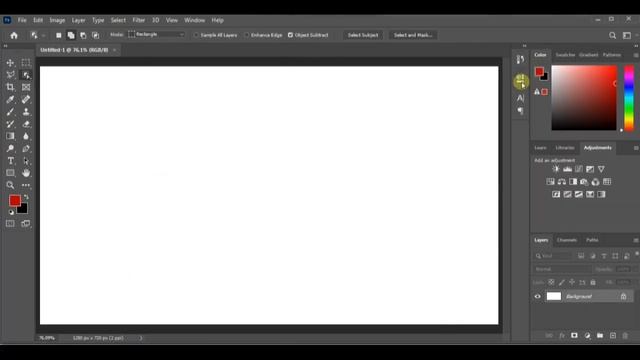The width and height of the screenshot is (640, 360).
Task: Open the File menu
Action: (22, 20)
